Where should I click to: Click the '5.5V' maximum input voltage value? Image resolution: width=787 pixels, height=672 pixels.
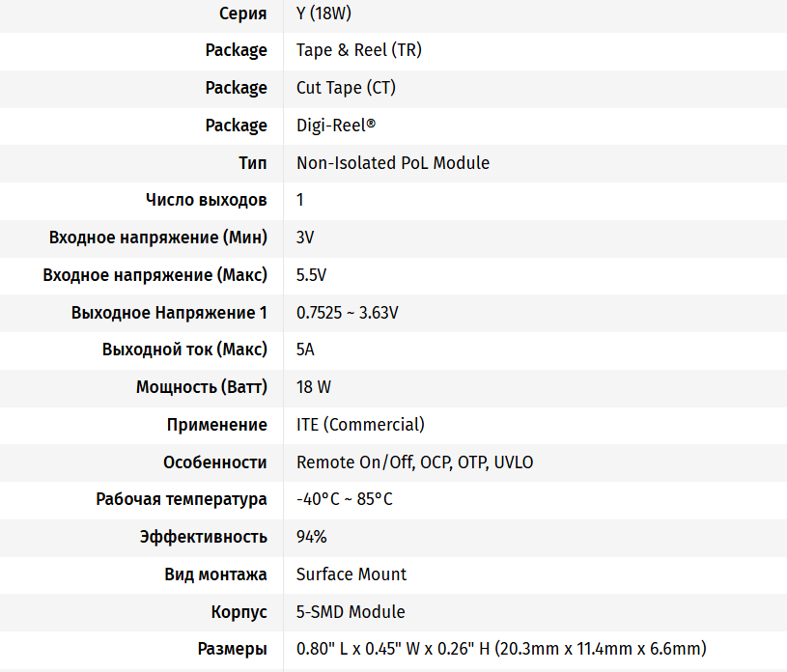click(311, 275)
